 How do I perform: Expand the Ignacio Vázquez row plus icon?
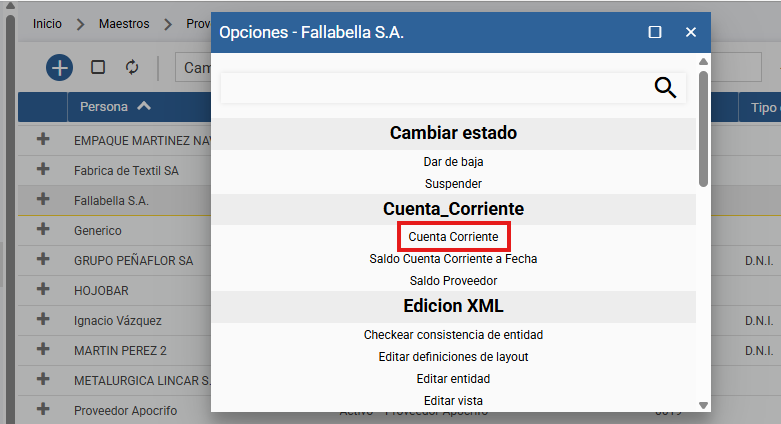click(x=43, y=319)
